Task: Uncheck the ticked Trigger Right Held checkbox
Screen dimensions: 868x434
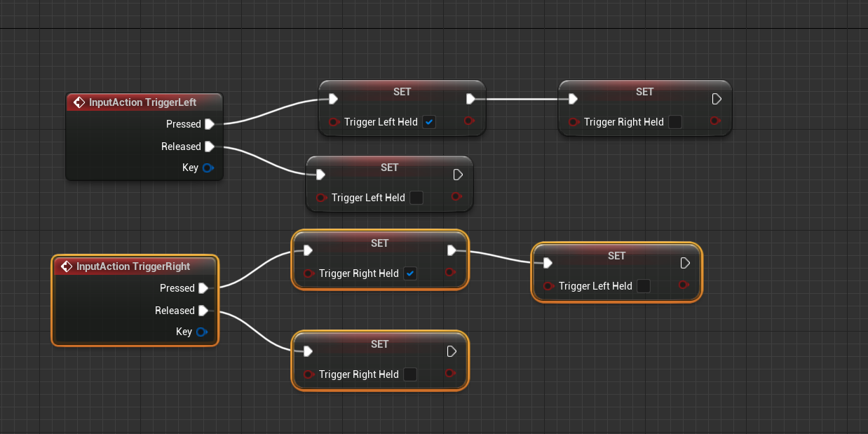Action: tap(410, 273)
